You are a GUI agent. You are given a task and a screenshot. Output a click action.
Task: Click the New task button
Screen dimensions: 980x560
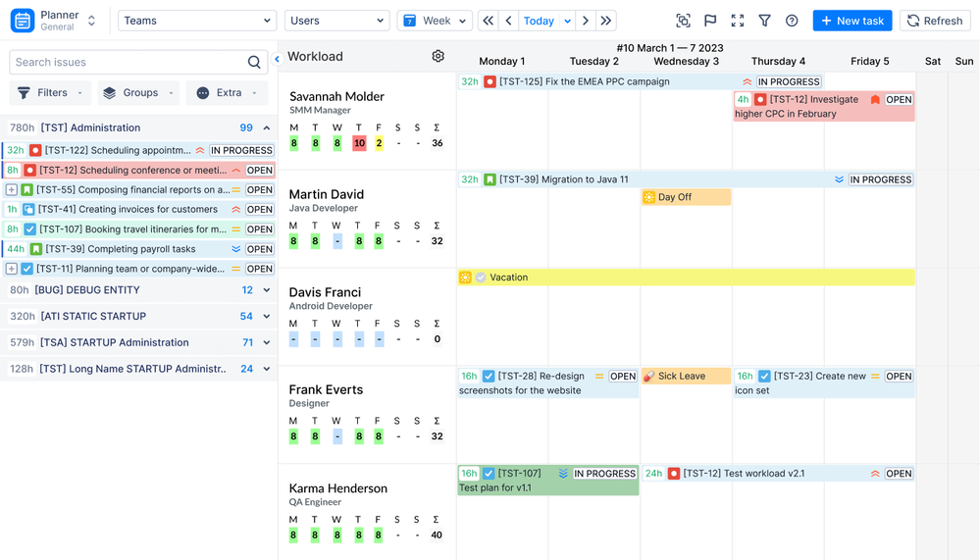852,21
